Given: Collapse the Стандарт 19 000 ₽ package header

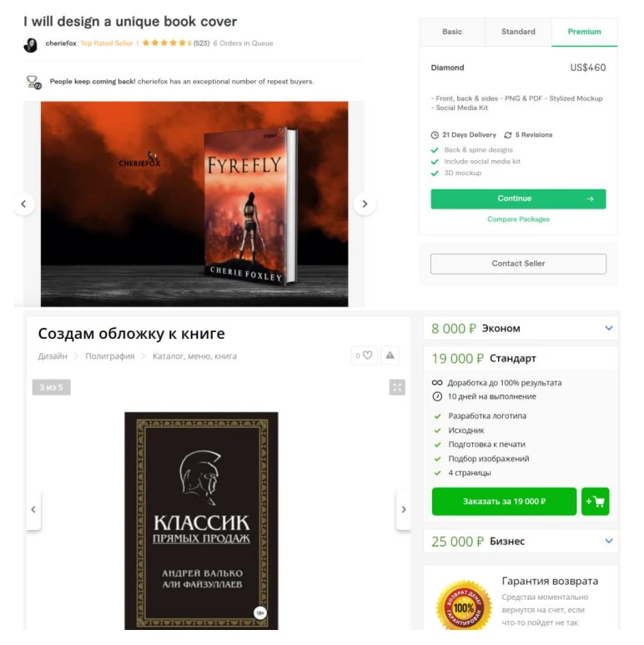Looking at the screenshot, I should click(521, 358).
